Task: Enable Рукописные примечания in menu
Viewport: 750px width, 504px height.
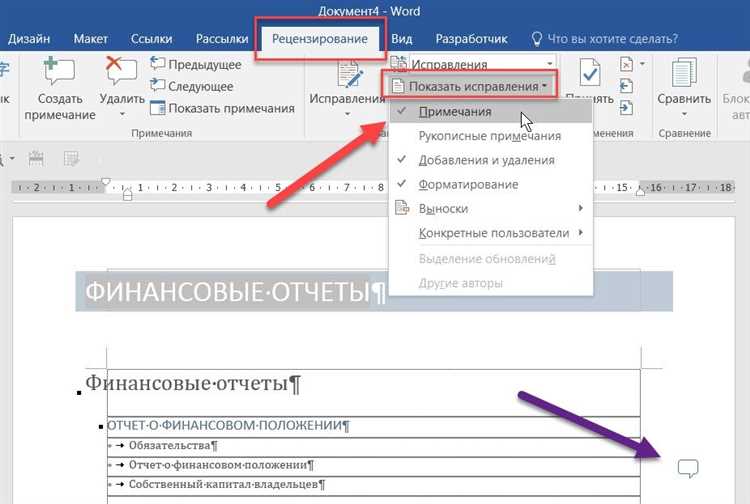Action: (490, 136)
